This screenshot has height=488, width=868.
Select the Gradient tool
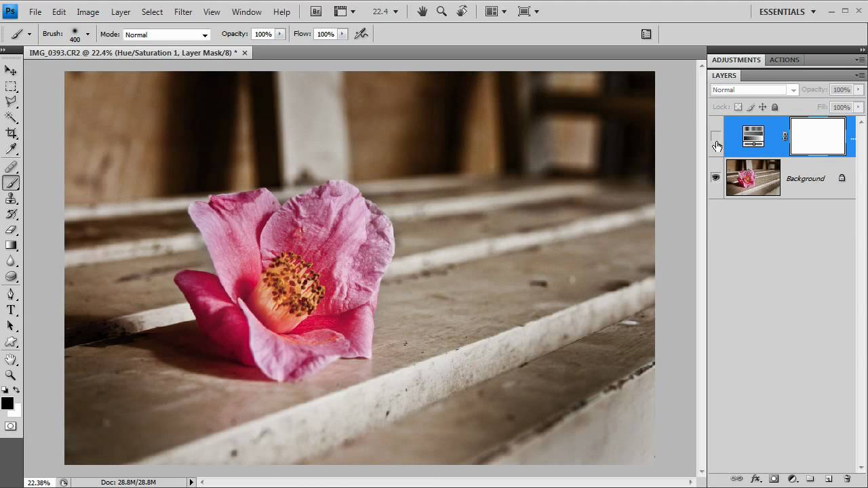[x=11, y=245]
